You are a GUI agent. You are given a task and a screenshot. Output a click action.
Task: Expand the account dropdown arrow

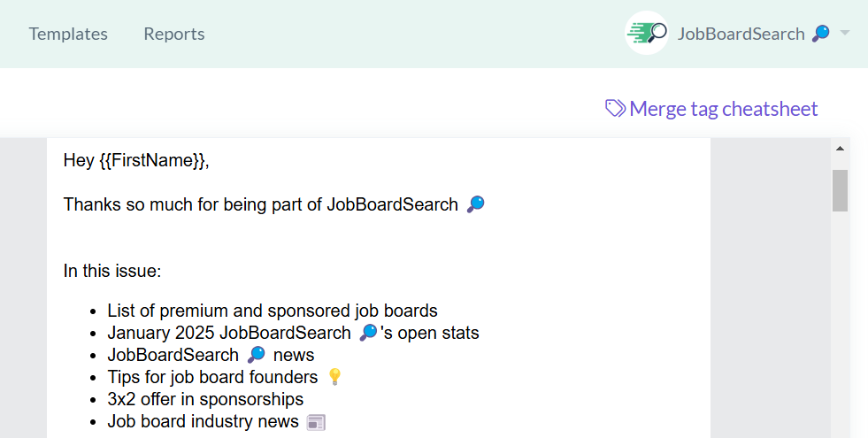coord(845,34)
